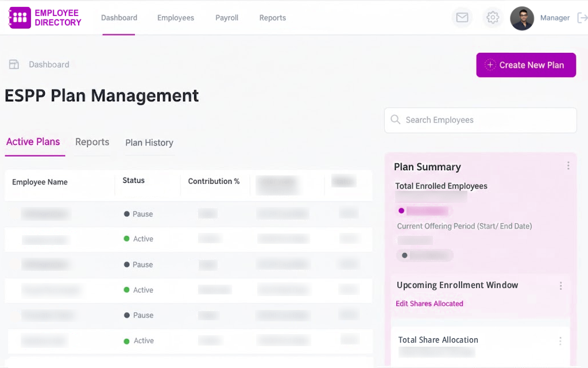Screen dimensions: 588x368
Task: Click the dashboard breadcrumb icon
Action: click(x=14, y=64)
